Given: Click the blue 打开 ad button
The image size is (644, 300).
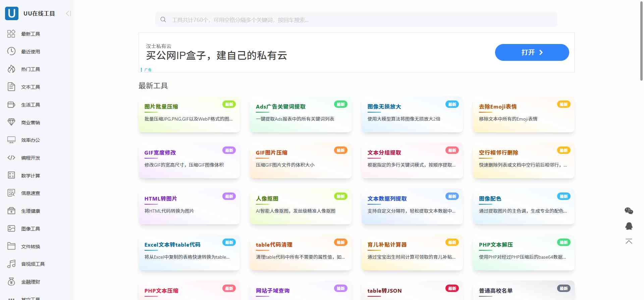Looking at the screenshot, I should 532,52.
